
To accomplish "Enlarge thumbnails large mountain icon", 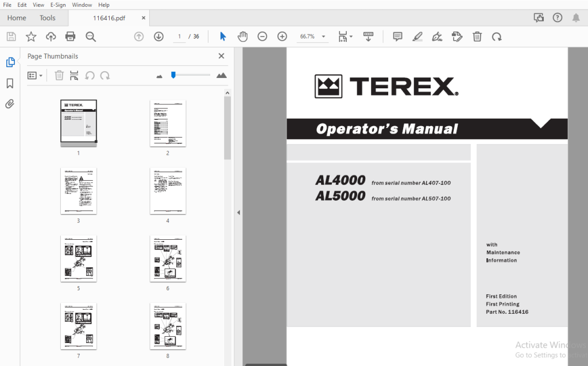I will click(x=222, y=75).
